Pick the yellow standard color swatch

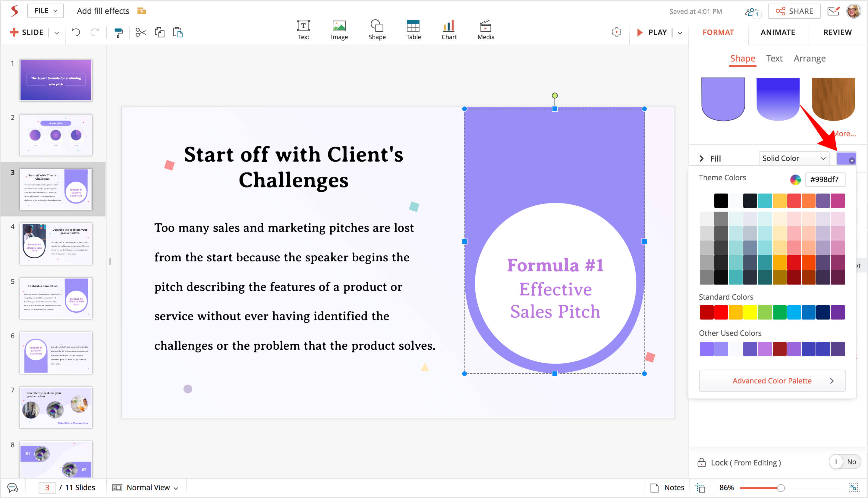coord(750,312)
